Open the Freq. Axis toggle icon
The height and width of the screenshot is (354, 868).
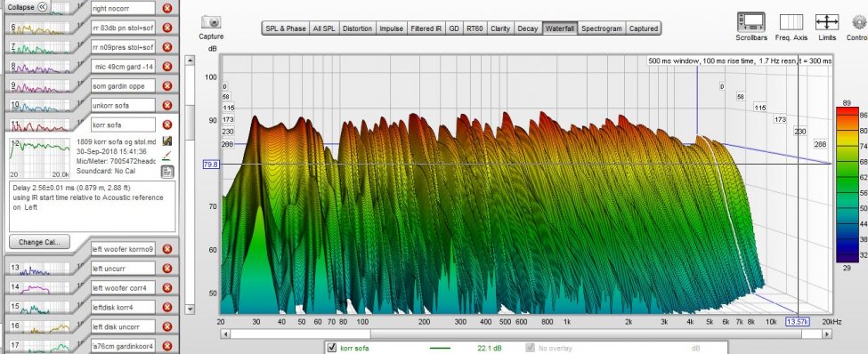click(791, 22)
